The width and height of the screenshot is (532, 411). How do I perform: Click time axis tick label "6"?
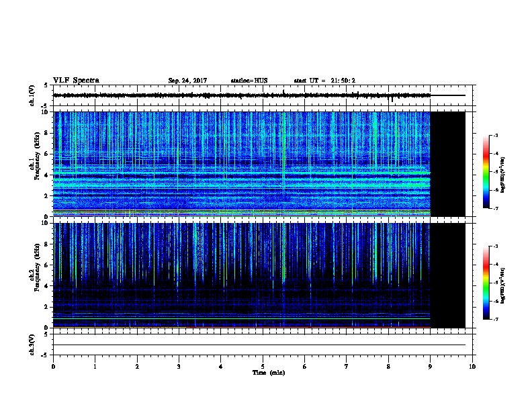304,366
